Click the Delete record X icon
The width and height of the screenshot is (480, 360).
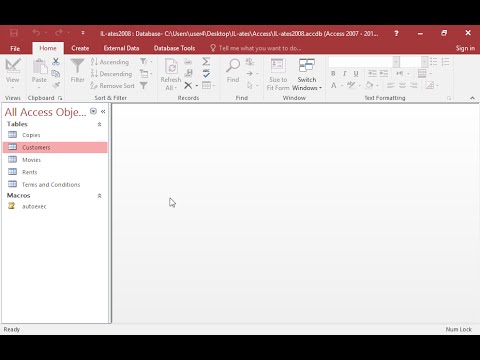188,86
